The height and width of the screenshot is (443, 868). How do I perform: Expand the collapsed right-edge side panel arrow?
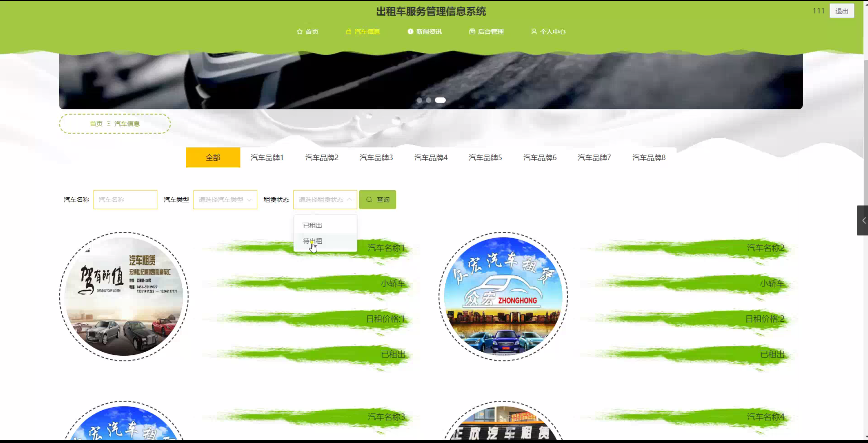(x=864, y=220)
